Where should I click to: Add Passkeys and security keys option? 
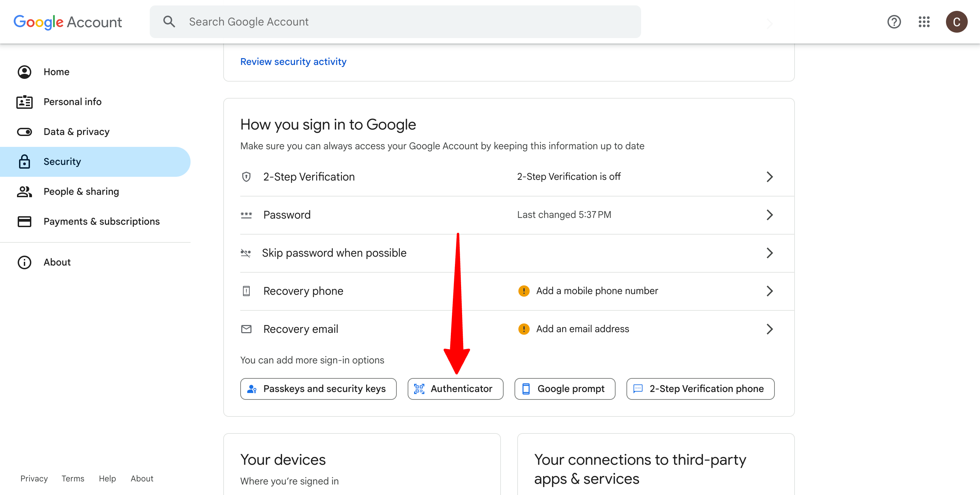point(318,389)
